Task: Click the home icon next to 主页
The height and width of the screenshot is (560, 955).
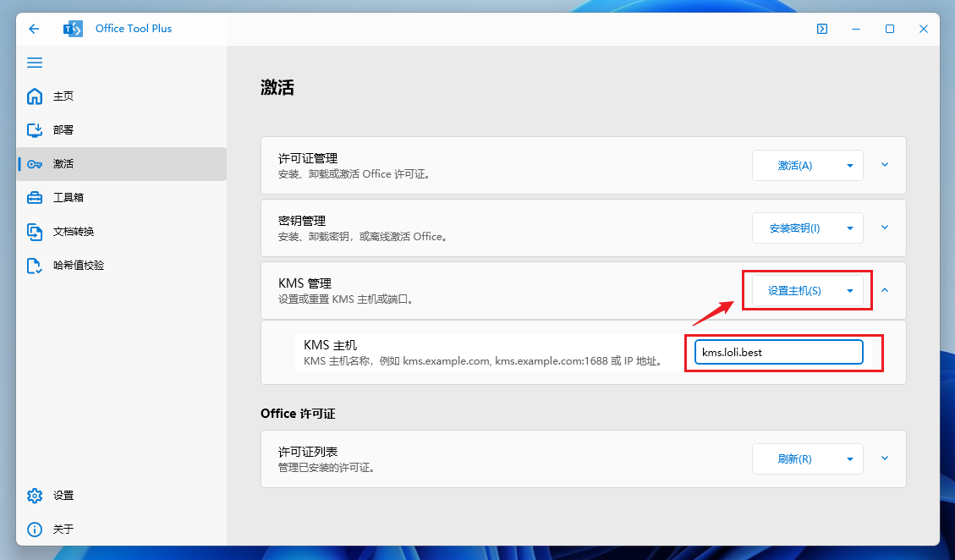Action: (35, 96)
